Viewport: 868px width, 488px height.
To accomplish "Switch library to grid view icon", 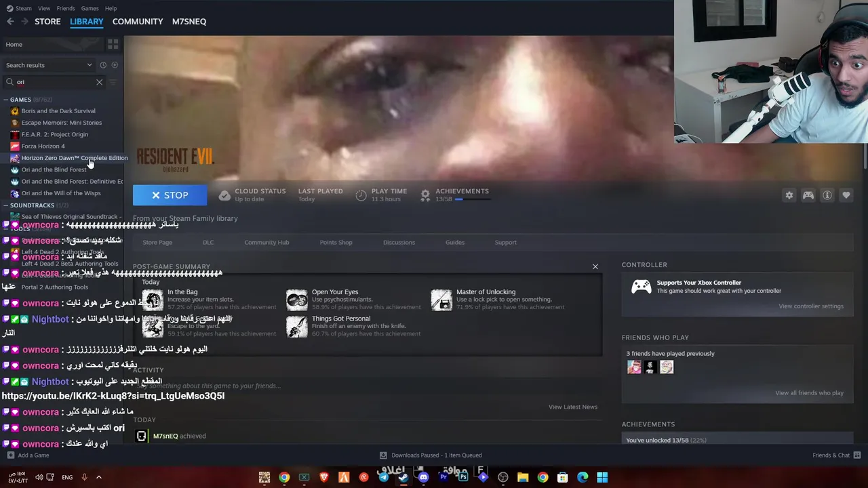I will 113,44.
